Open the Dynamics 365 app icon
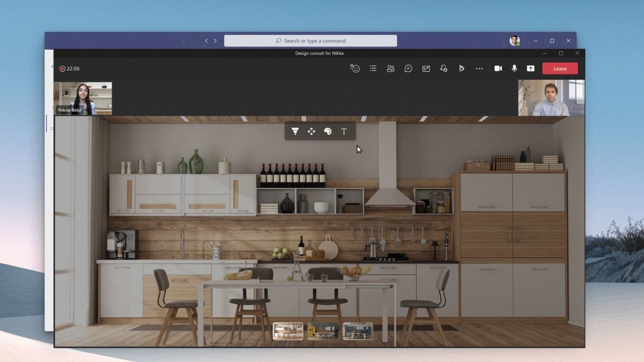The height and width of the screenshot is (362, 644). point(461,68)
